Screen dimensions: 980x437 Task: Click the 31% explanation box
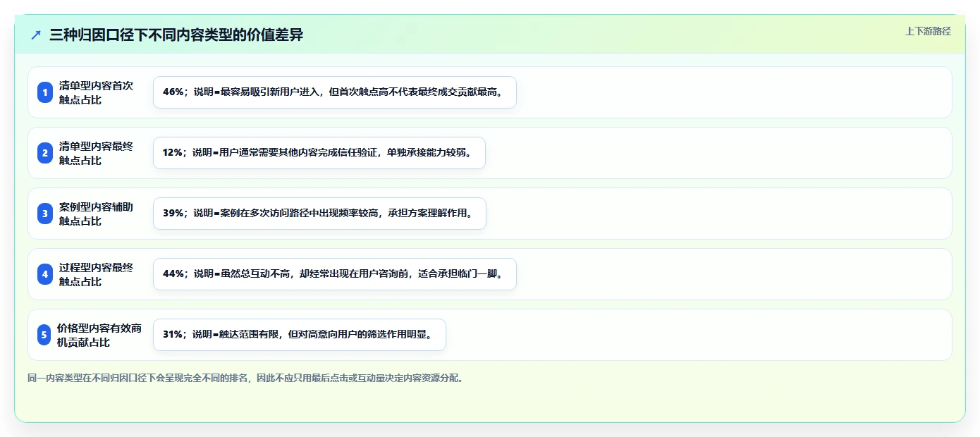(300, 335)
